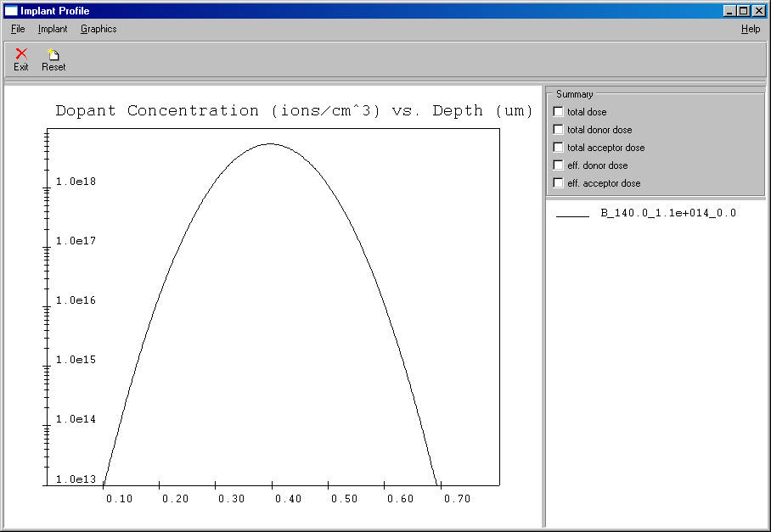The height and width of the screenshot is (532, 771).
Task: Open the Graphics menu
Action: tap(98, 29)
